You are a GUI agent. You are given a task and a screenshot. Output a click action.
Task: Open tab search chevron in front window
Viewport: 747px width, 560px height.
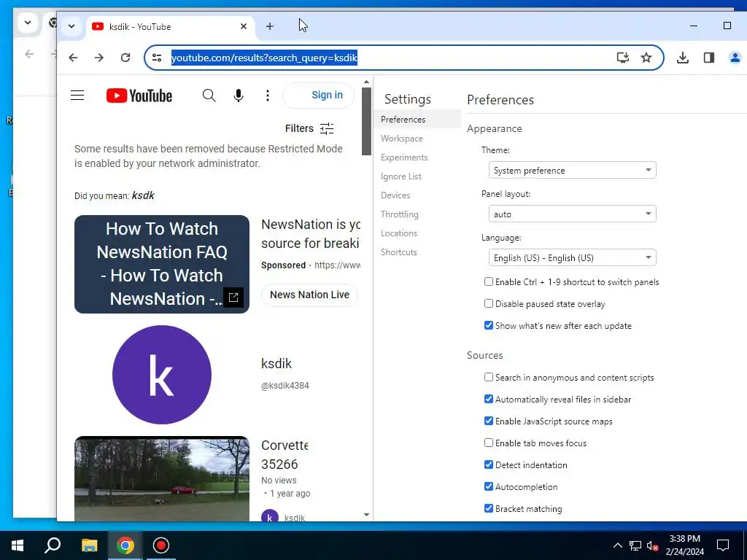[x=71, y=26]
